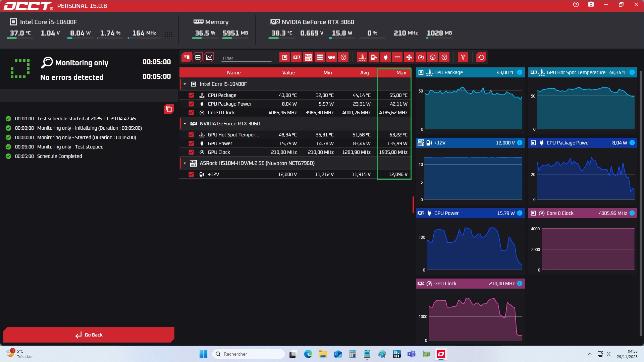644x362 pixels.
Task: Click the funnel filter icon
Action: click(x=463, y=57)
